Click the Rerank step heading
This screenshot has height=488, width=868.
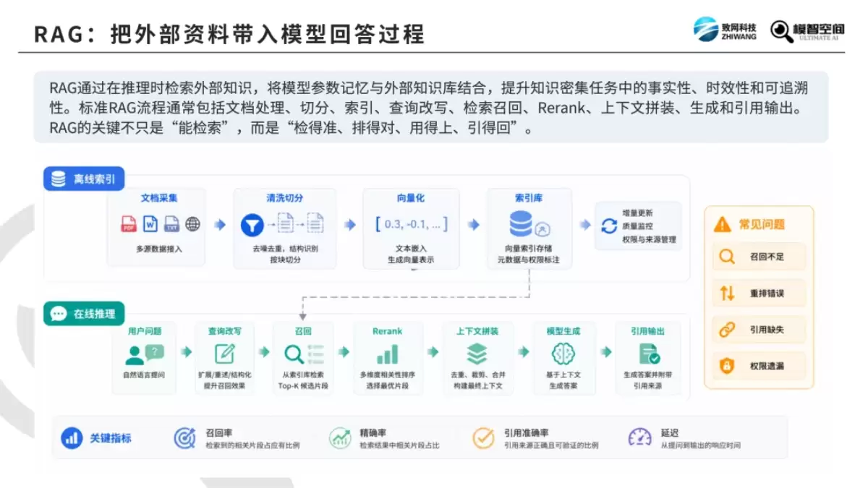[387, 331]
